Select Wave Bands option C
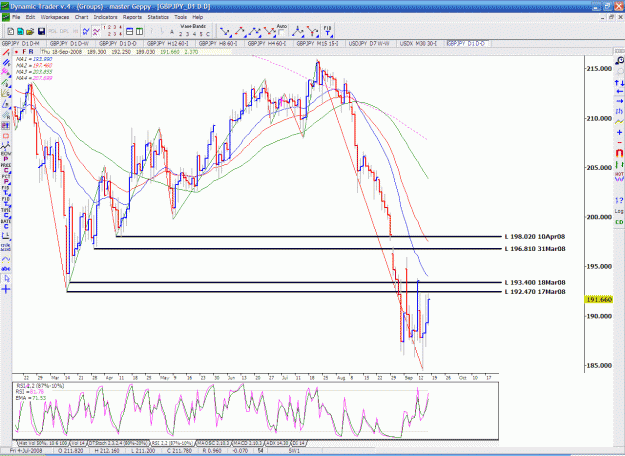 (x=207, y=34)
